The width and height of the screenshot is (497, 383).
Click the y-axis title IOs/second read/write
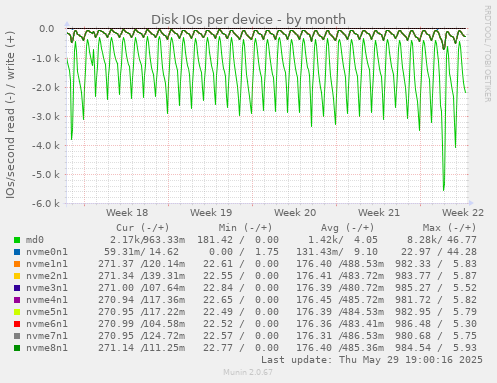[x=10, y=115]
